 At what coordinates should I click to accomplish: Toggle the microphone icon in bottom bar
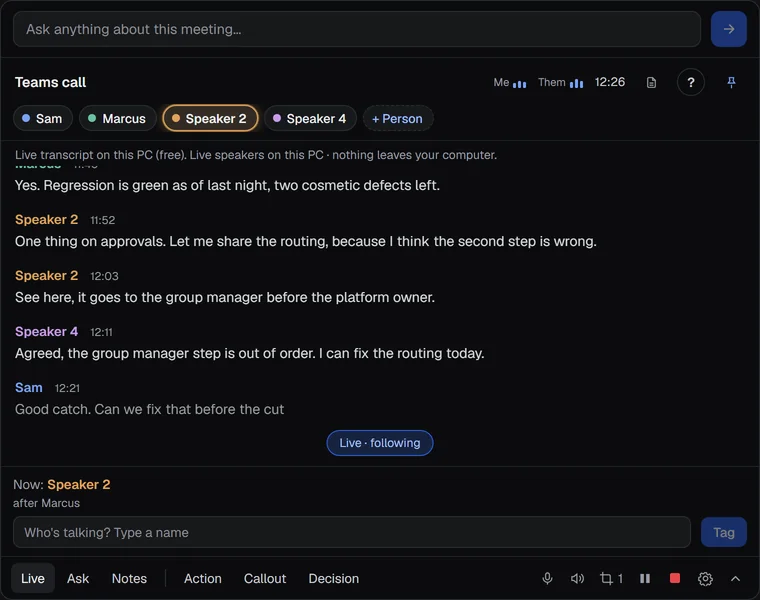point(547,578)
